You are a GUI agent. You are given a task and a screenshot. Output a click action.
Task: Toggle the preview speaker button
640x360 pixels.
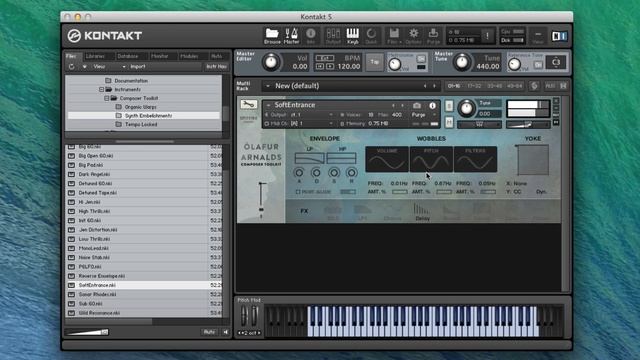click(x=225, y=332)
